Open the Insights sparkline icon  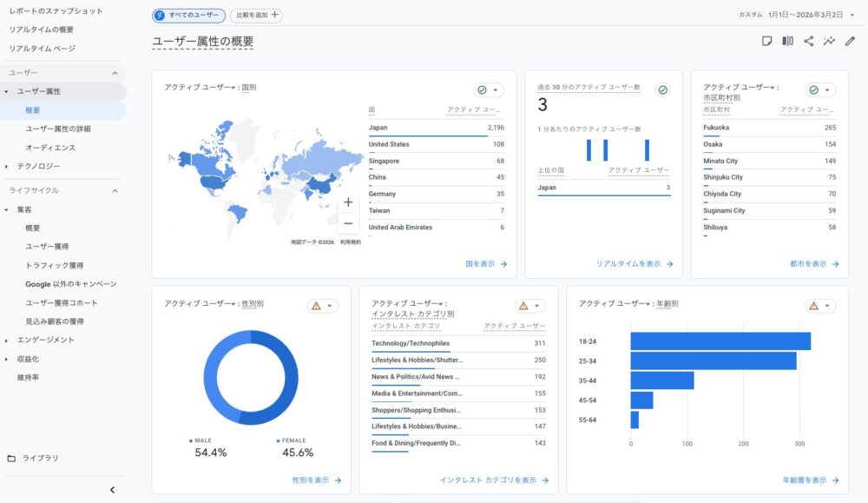tap(830, 41)
